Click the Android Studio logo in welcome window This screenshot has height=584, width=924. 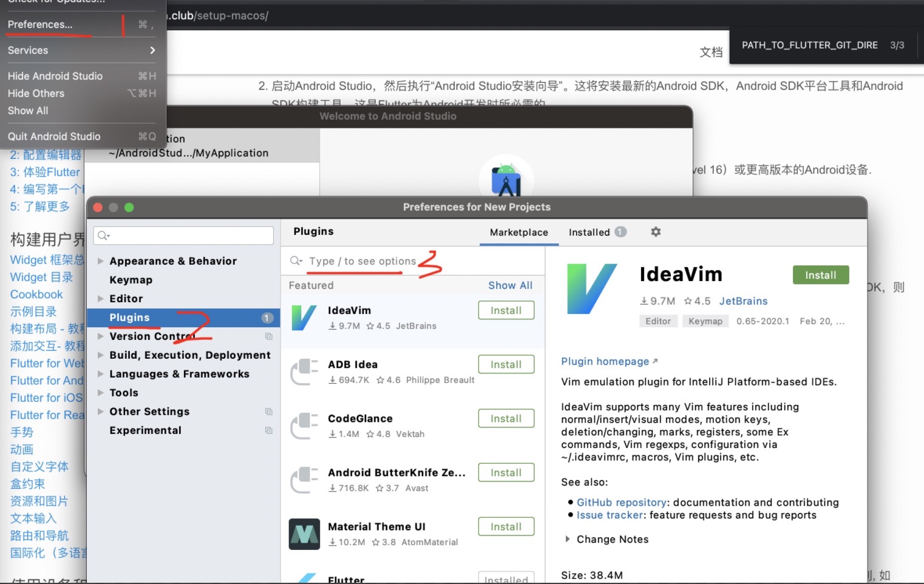[x=506, y=180]
